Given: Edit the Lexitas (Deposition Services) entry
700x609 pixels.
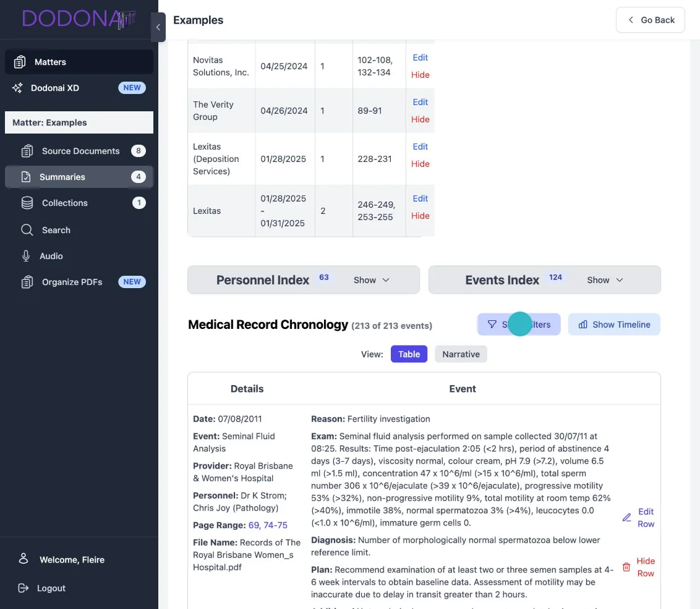Looking at the screenshot, I should pos(420,147).
